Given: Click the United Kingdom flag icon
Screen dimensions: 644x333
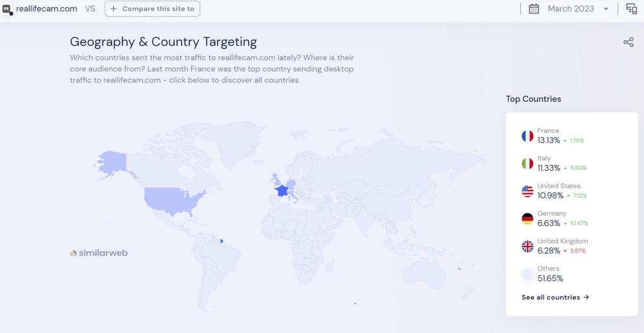Looking at the screenshot, I should (527, 247).
